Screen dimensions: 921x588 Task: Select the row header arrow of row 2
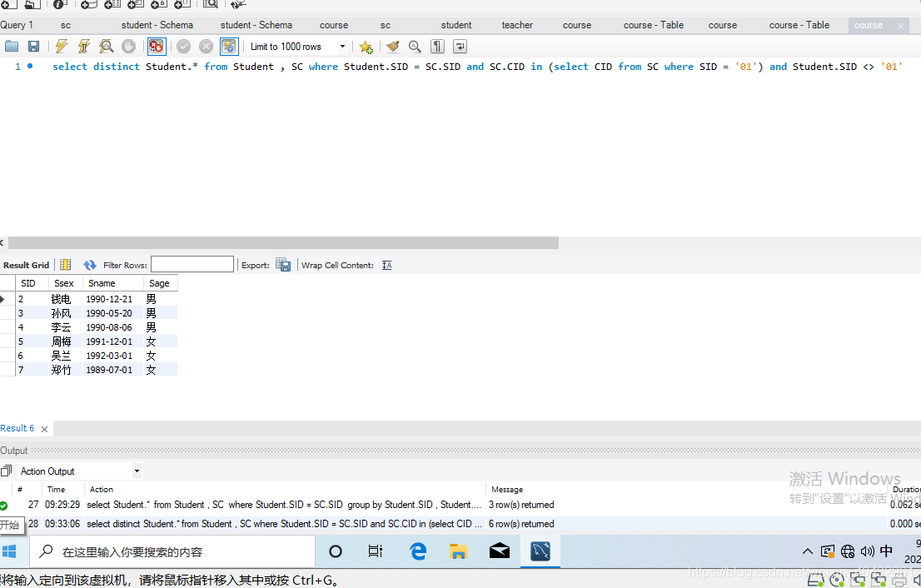click(x=3, y=299)
